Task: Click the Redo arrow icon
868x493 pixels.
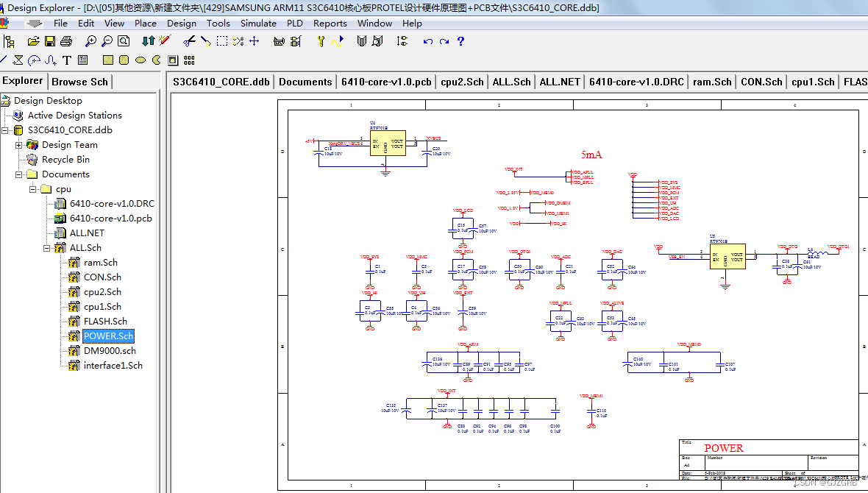Action: [x=444, y=42]
